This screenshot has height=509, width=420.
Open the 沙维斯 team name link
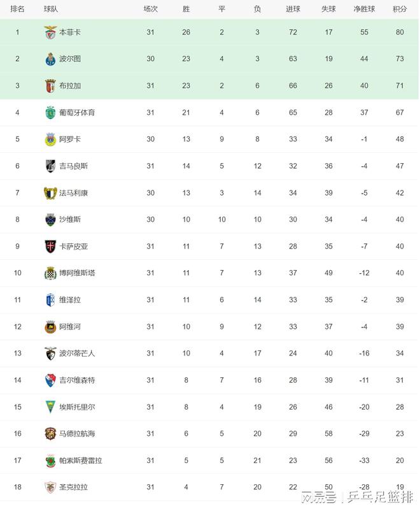(x=70, y=220)
